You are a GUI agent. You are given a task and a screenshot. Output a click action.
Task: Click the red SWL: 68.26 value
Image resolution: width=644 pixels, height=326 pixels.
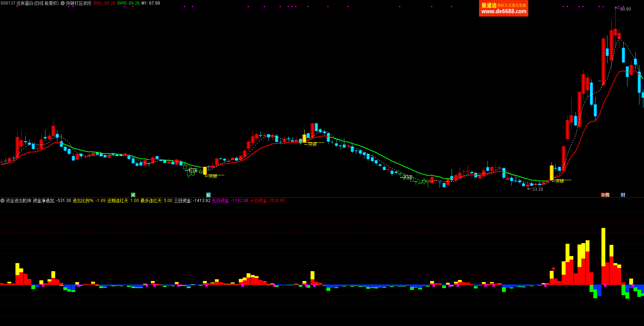(104, 3)
